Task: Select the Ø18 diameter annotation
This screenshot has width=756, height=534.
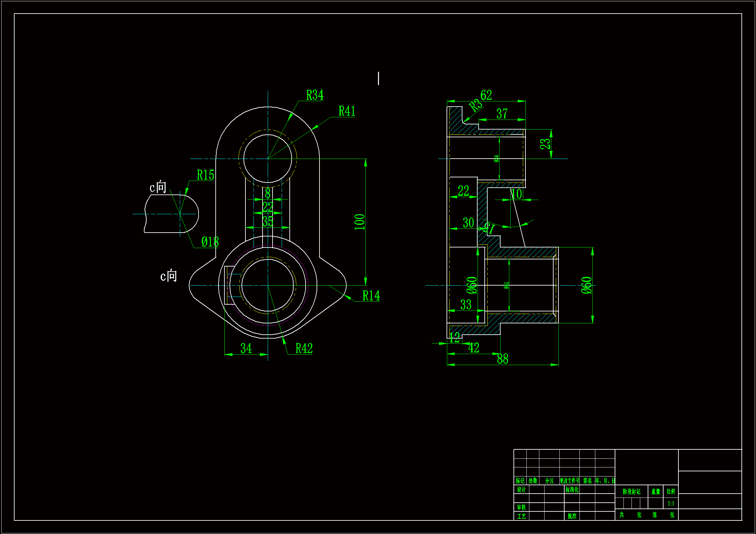Action: (x=210, y=242)
